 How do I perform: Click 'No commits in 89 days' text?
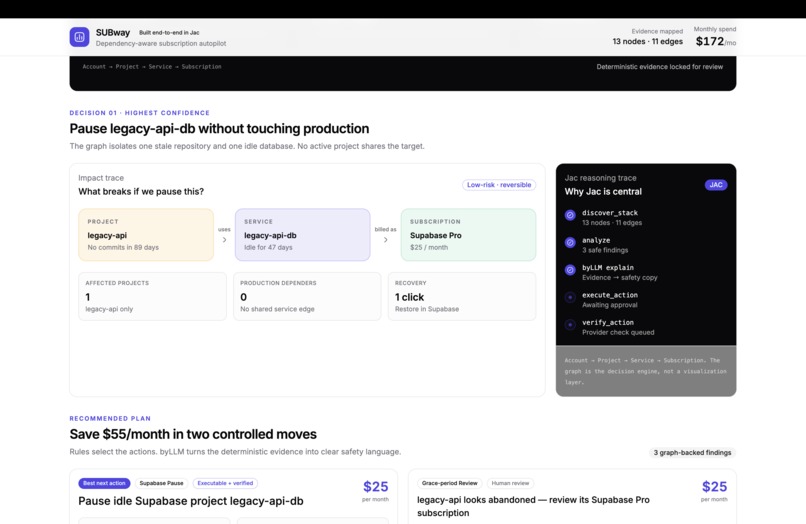[123, 247]
